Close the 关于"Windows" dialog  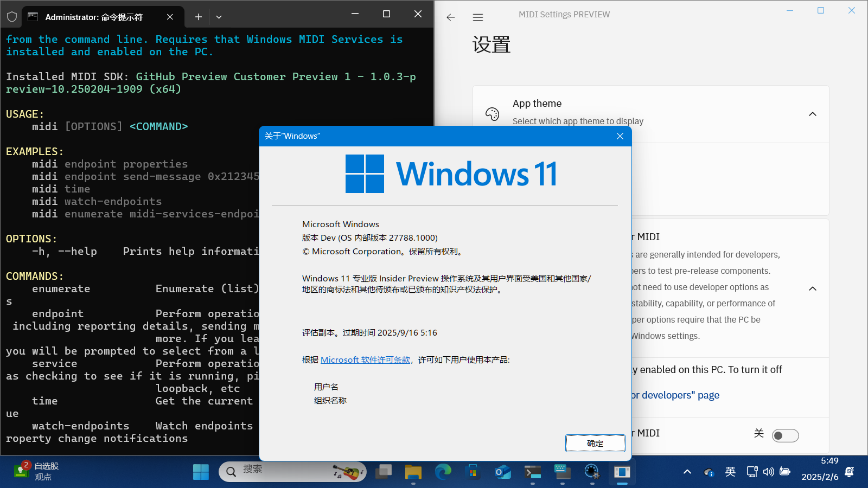pyautogui.click(x=620, y=136)
